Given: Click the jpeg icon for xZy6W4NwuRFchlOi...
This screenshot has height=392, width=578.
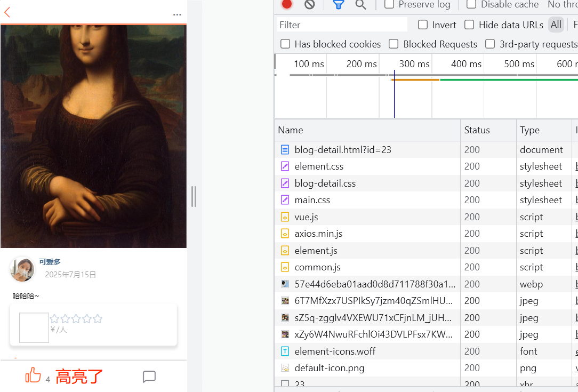Looking at the screenshot, I should 285,334.
